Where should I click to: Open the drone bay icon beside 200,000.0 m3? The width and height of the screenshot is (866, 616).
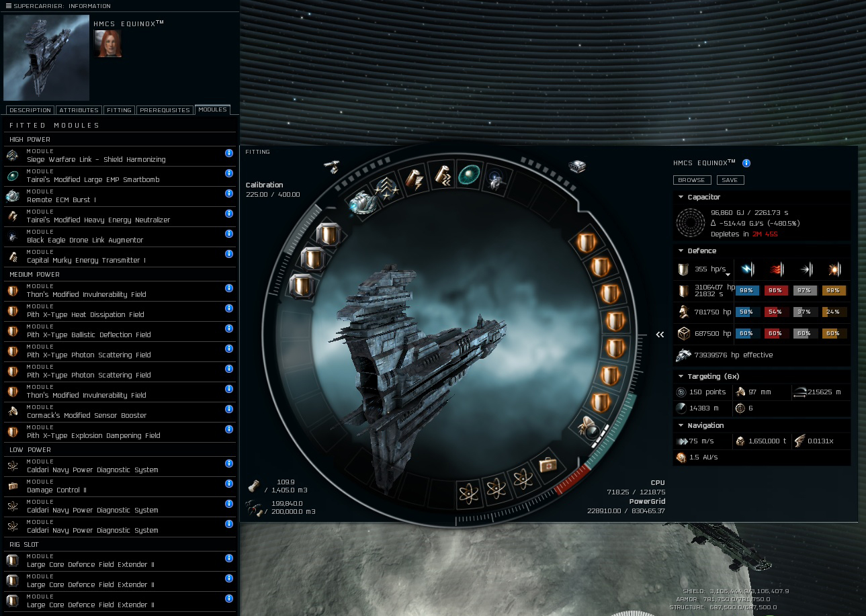253,507
